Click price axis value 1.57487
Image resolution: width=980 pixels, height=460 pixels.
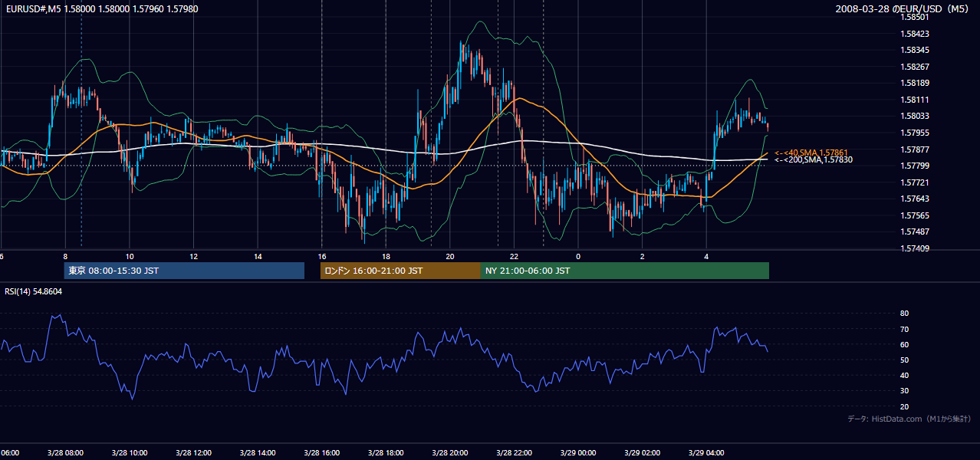coord(916,232)
